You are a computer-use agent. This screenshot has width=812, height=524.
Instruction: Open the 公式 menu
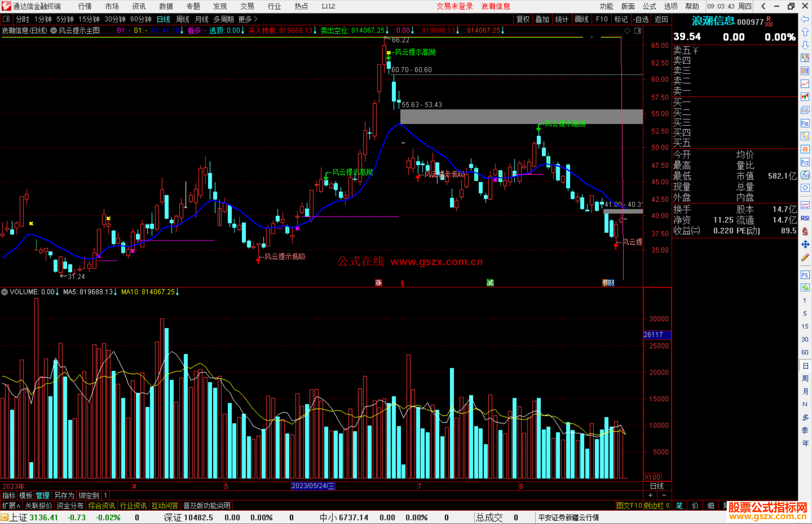pos(649,6)
